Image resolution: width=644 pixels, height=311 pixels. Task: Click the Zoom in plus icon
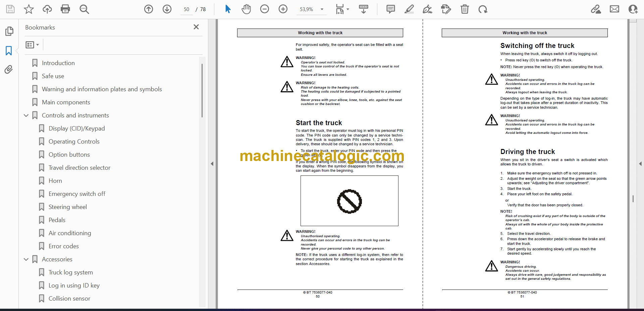[283, 9]
